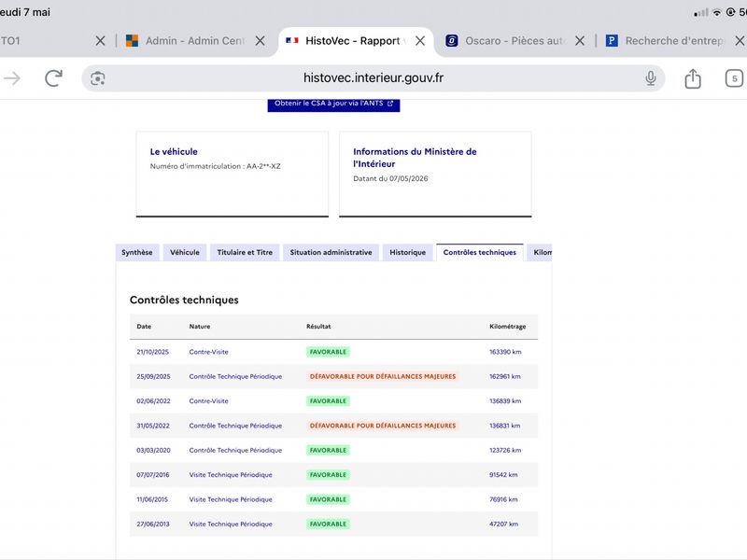Screen dimensions: 747x560
Task: Select the Titulaire et Titre tab
Action: (245, 252)
